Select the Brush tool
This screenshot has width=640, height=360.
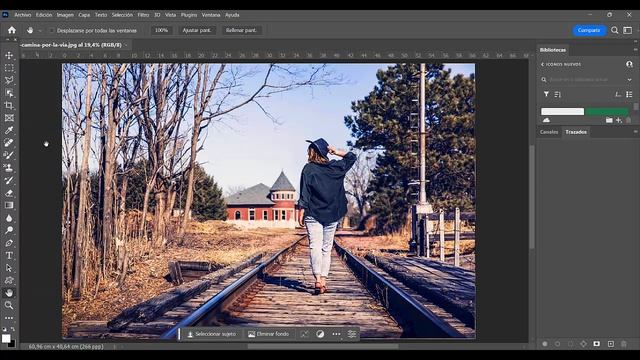pyautogui.click(x=9, y=155)
